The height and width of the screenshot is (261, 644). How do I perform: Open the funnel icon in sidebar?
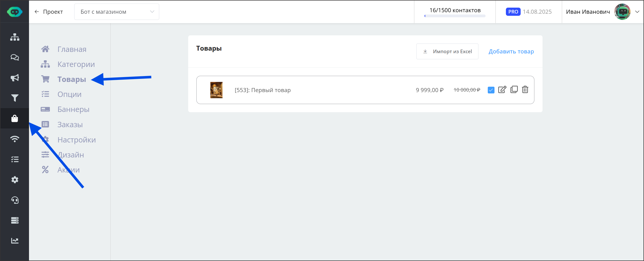point(15,98)
